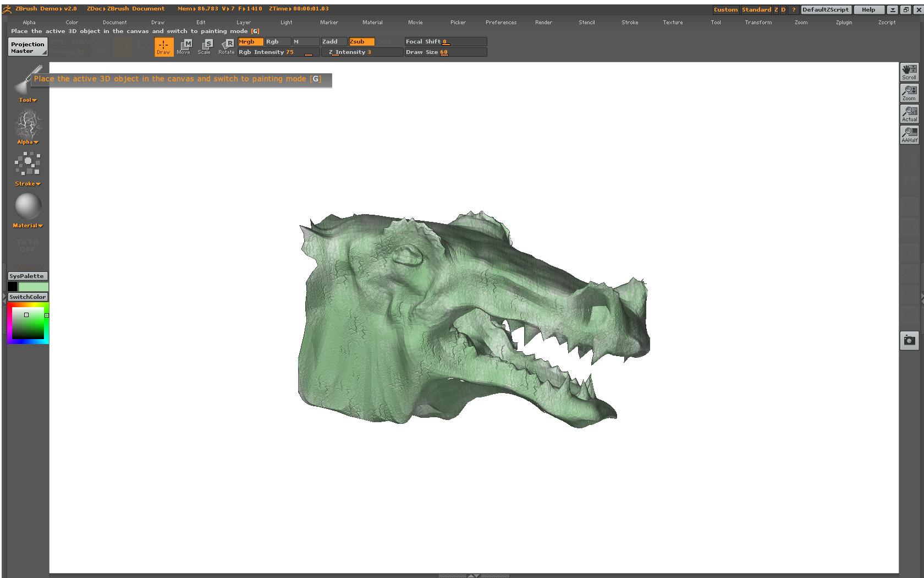Screen dimensions: 924x578
Task: Toggle the M material mode
Action: (305, 42)
